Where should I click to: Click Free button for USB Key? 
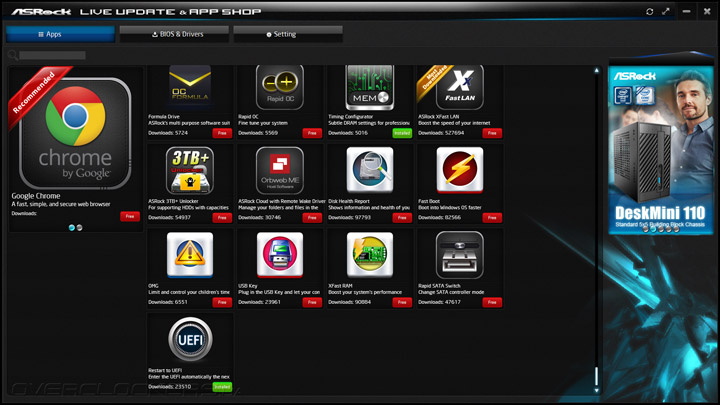click(x=312, y=302)
